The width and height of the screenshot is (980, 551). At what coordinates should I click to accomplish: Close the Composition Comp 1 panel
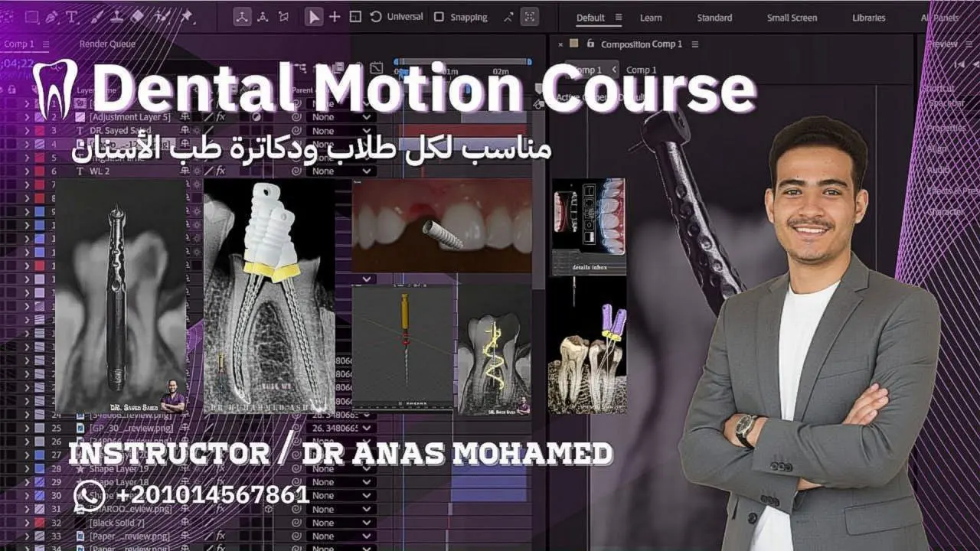560,44
